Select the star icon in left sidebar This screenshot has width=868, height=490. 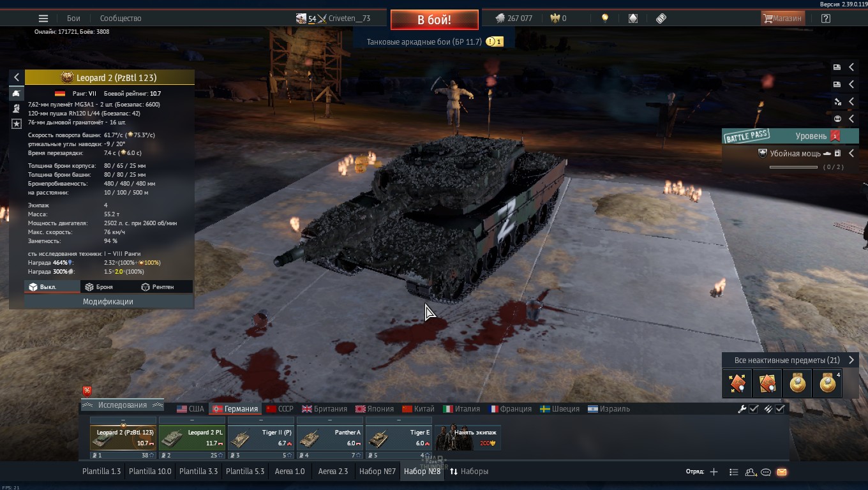pos(17,123)
